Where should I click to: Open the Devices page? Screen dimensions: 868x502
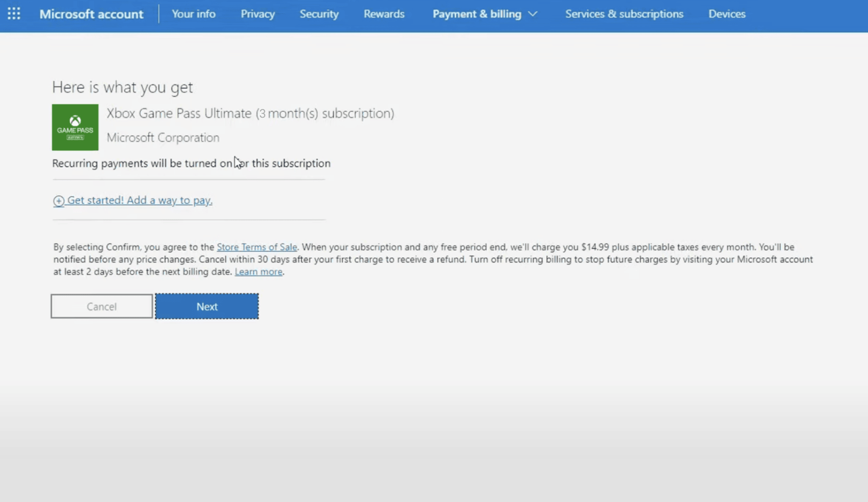[727, 14]
